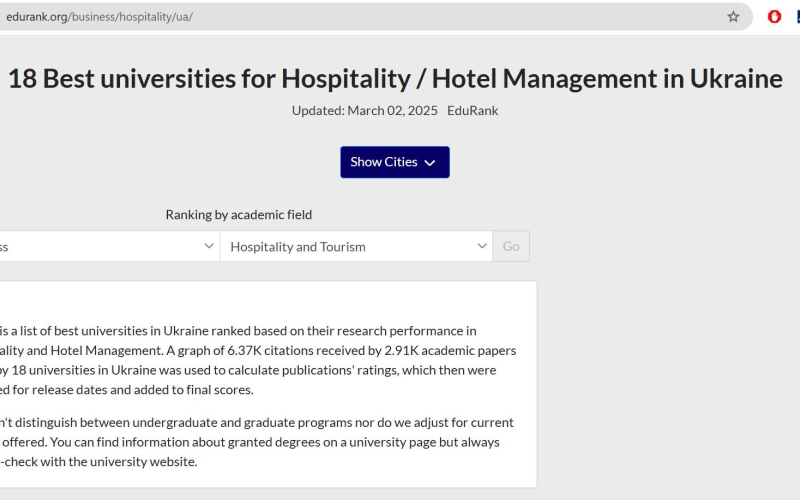The width and height of the screenshot is (800, 500).
Task: Focus the edurank.org address bar
Action: (x=357, y=17)
